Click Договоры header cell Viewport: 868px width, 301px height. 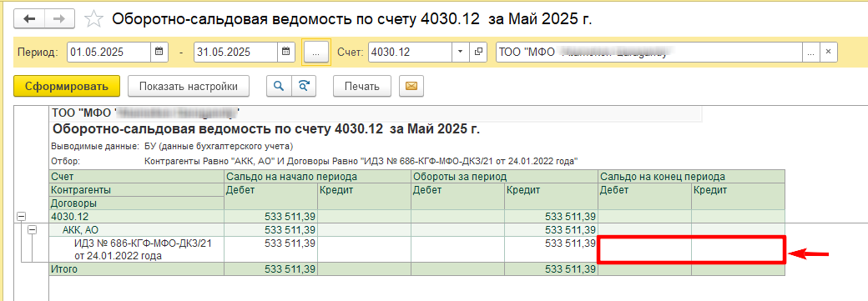pos(136,203)
